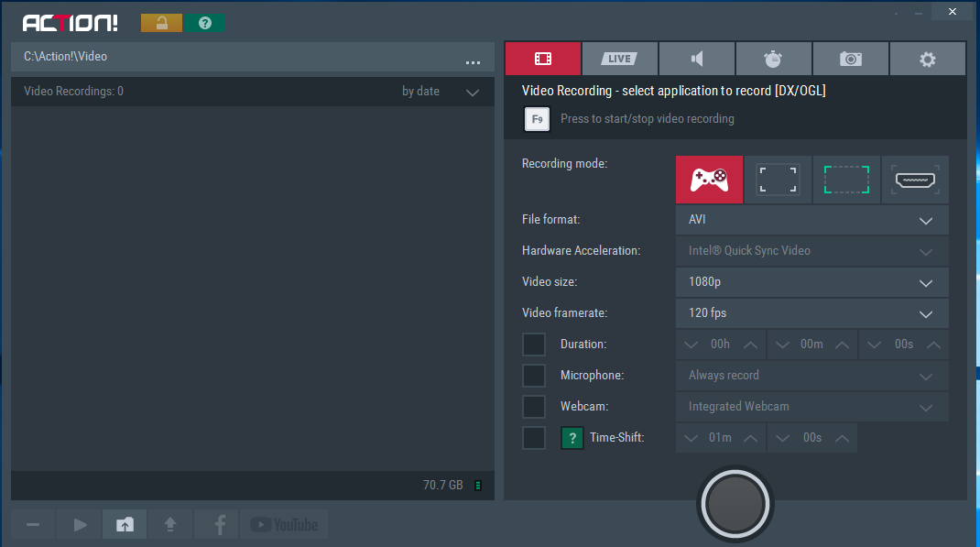Open the Benchmark stopwatch tab
This screenshot has width=980, height=547.
pyautogui.click(x=773, y=59)
